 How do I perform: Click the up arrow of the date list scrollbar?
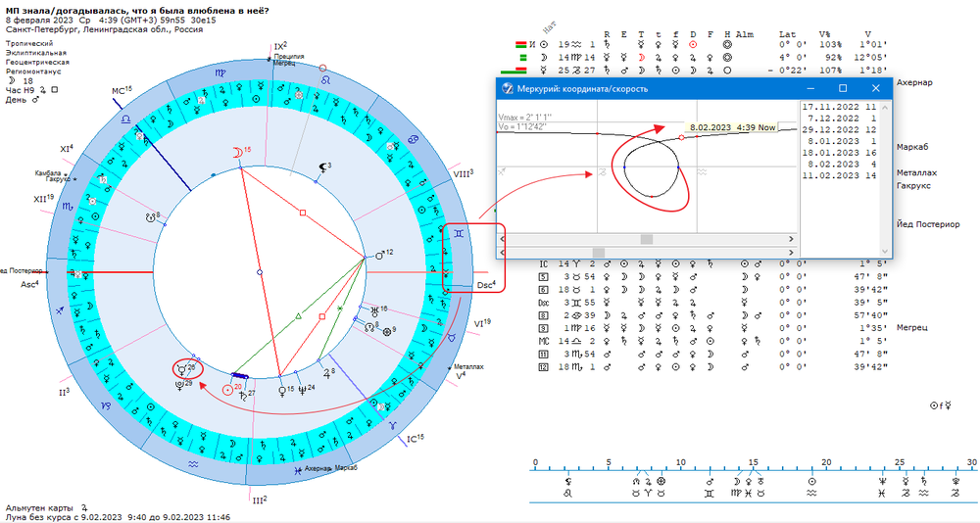885,107
